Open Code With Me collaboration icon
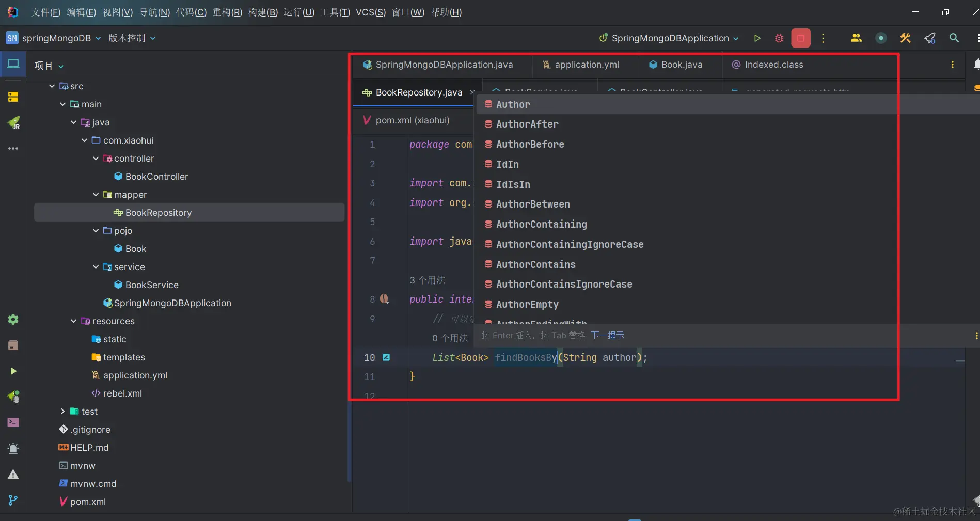This screenshot has height=521, width=980. [856, 38]
